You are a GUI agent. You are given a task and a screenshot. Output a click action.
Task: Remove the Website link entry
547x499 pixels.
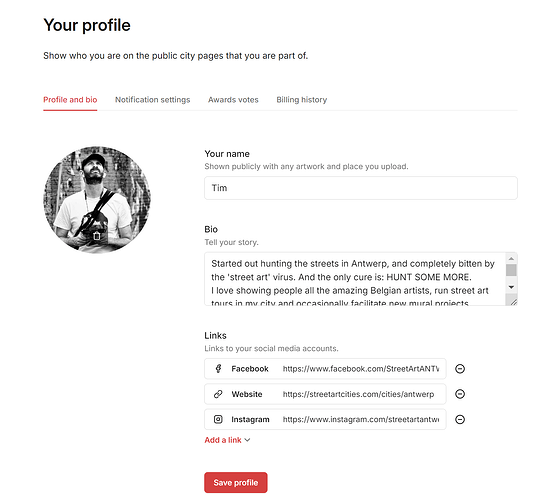[x=460, y=394]
